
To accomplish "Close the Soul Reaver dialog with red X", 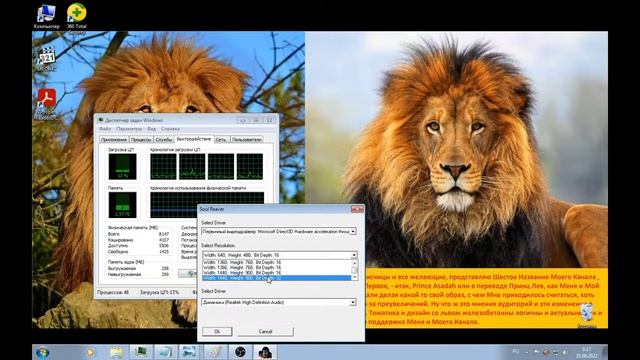I will pos(357,209).
